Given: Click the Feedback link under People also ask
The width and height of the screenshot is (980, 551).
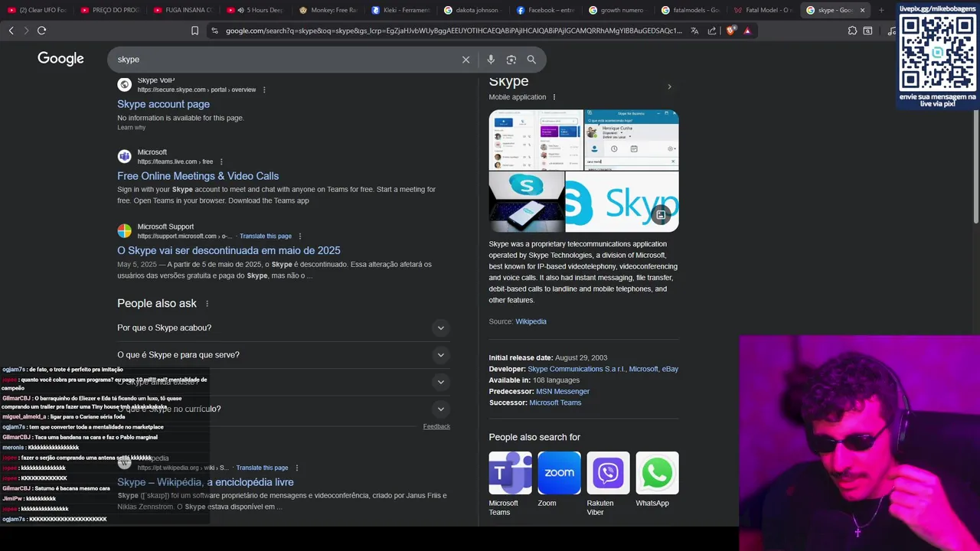Looking at the screenshot, I should [436, 426].
